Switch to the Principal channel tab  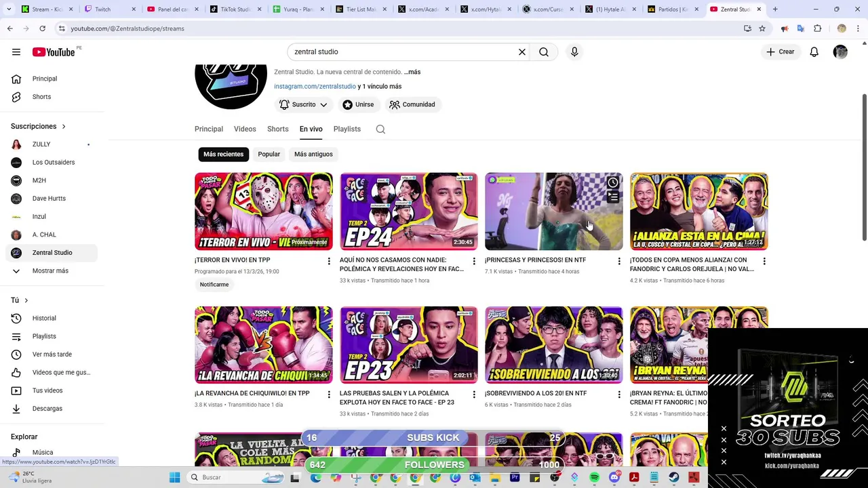pos(209,129)
